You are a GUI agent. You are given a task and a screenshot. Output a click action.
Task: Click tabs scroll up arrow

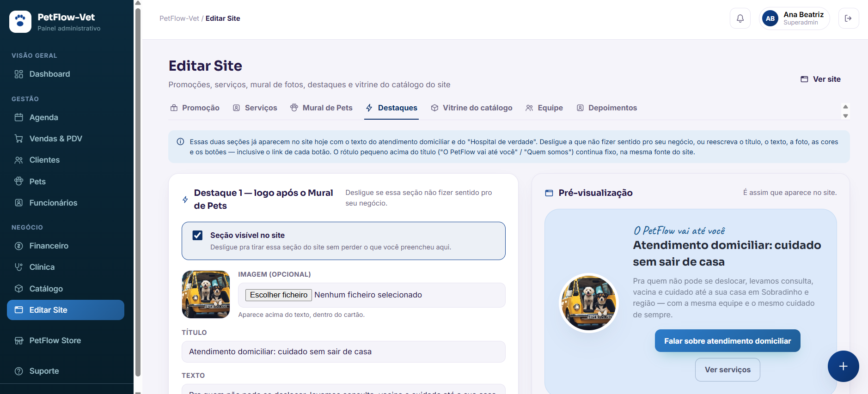tap(845, 106)
